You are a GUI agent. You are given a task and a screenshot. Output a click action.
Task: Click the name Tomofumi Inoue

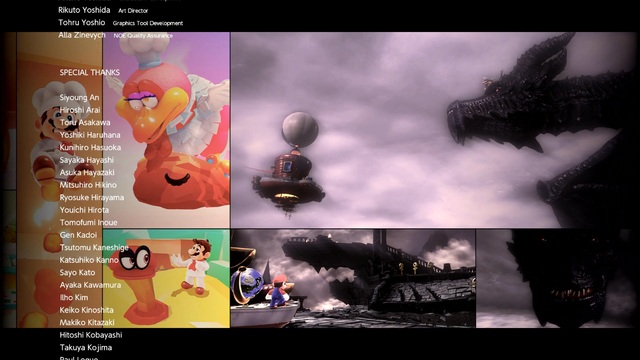[89, 222]
